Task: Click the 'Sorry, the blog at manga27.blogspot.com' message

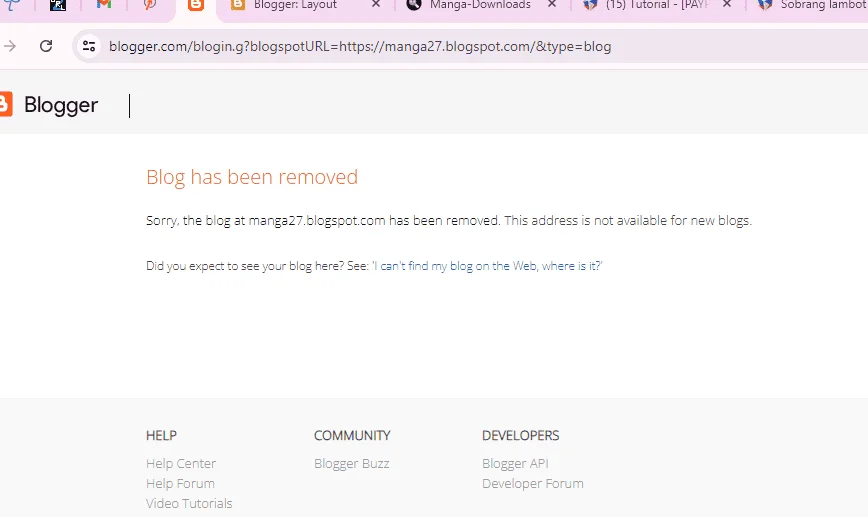Action: coord(449,220)
